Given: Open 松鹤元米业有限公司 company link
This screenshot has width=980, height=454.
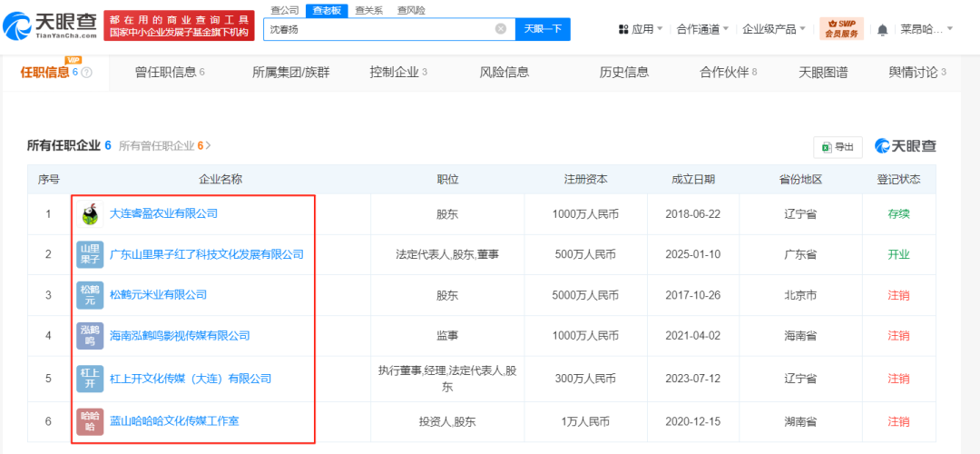Looking at the screenshot, I should [x=158, y=294].
